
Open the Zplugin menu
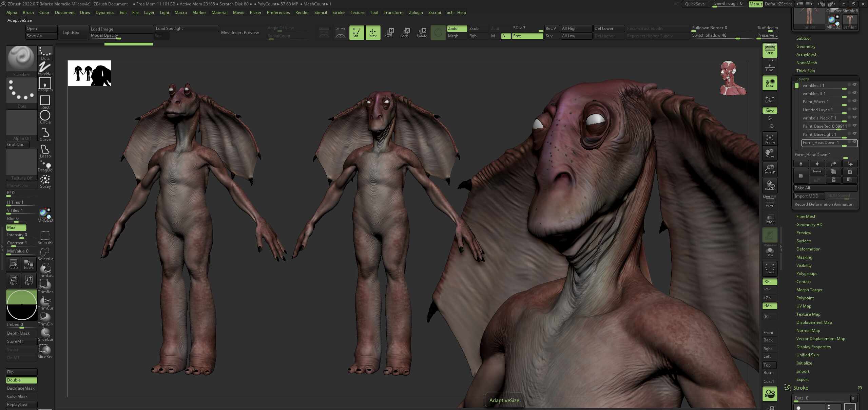[416, 13]
